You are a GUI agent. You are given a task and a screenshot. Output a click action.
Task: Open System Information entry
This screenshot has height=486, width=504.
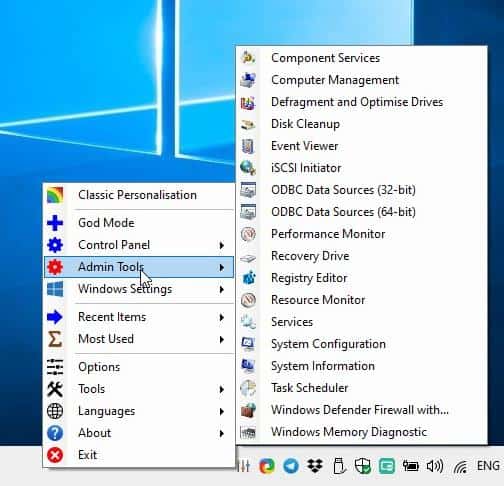362,366
